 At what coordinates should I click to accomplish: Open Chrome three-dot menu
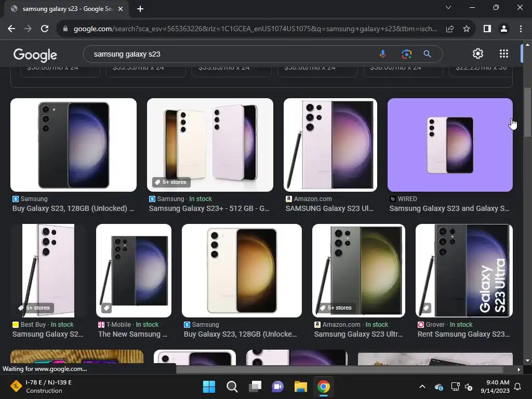(x=521, y=29)
